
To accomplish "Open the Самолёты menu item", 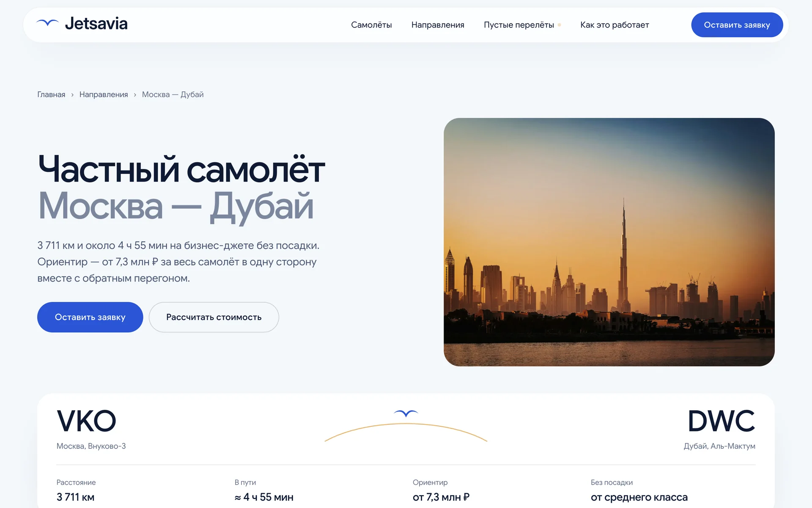I will [x=371, y=25].
